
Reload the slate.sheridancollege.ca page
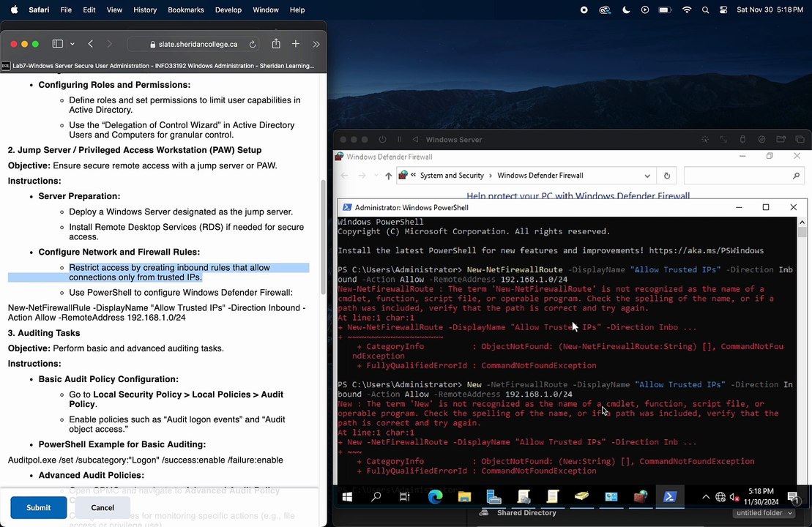[x=252, y=45]
